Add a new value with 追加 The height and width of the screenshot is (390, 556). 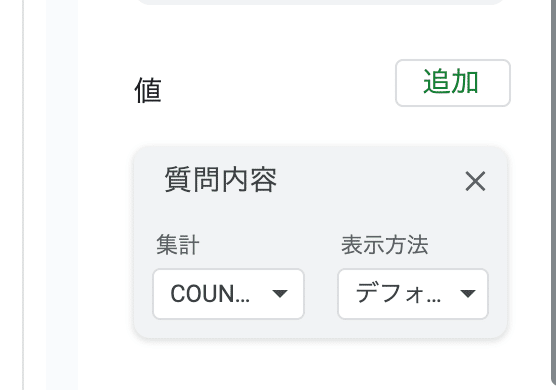click(x=453, y=83)
